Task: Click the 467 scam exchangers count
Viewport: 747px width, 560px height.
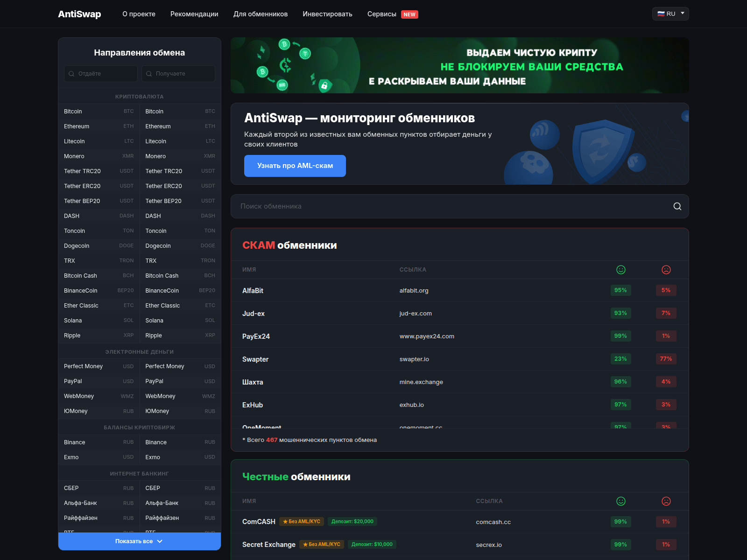Action: click(x=272, y=440)
